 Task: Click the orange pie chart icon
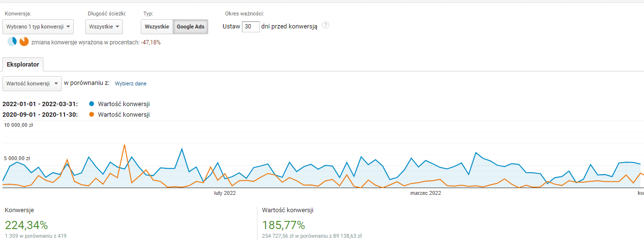24,42
